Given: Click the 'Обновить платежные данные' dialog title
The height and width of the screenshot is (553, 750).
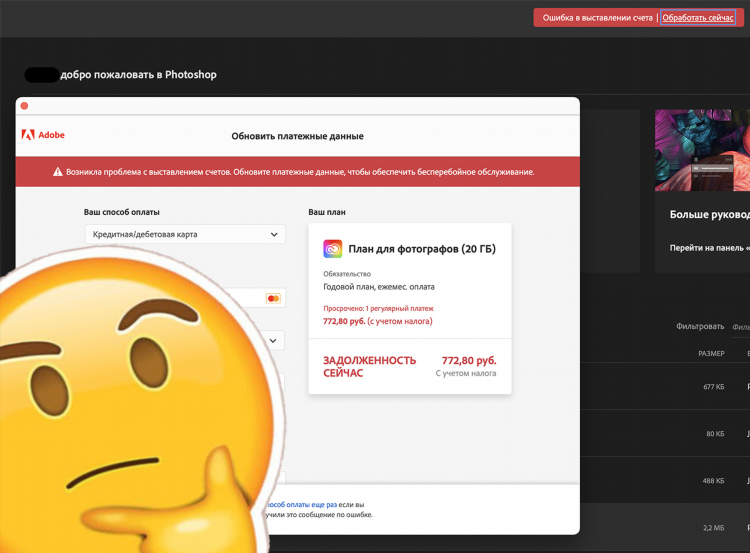Looking at the screenshot, I should coord(298,136).
